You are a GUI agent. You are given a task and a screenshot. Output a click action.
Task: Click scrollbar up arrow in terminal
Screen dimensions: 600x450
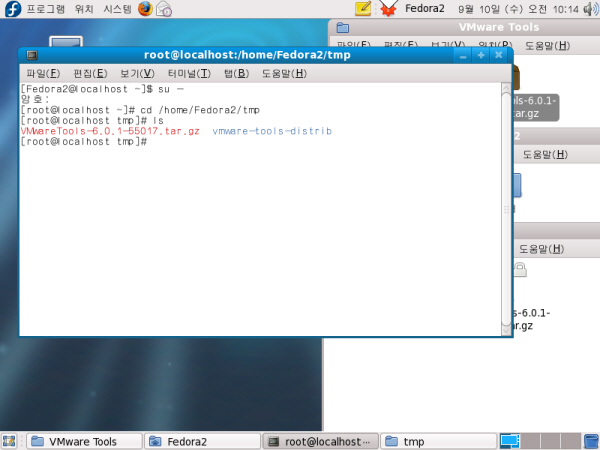(507, 88)
